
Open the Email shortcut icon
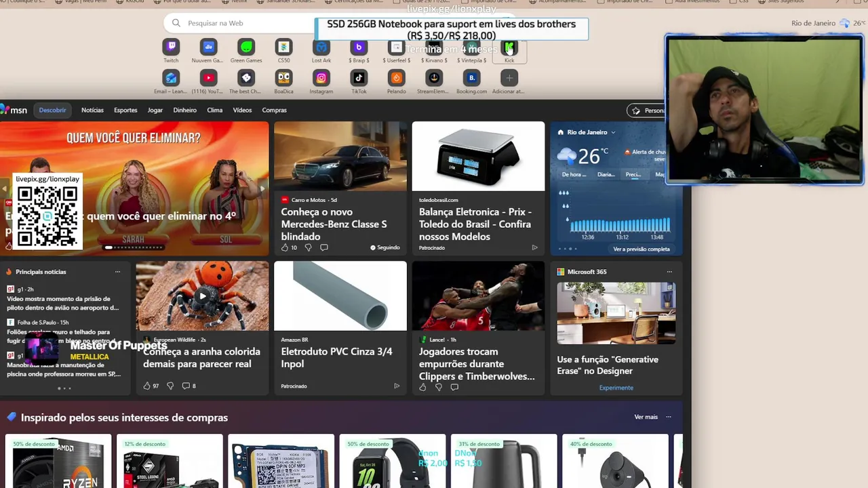(171, 78)
